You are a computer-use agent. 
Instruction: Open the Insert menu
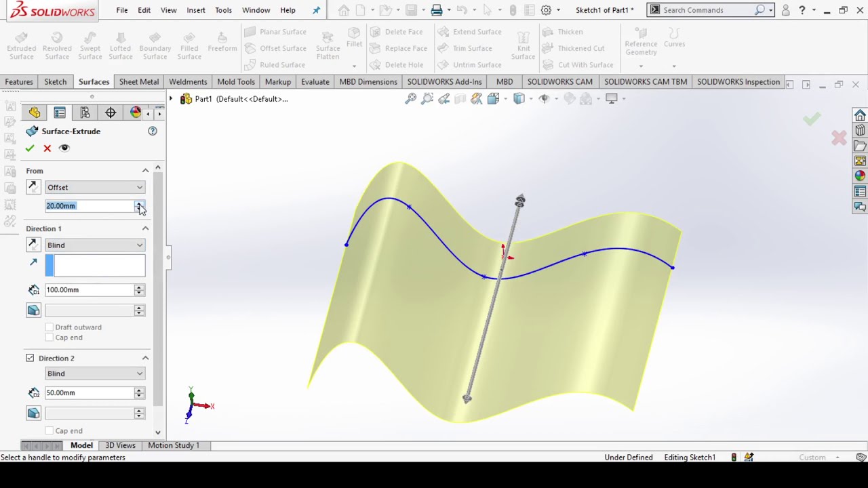pyautogui.click(x=196, y=10)
